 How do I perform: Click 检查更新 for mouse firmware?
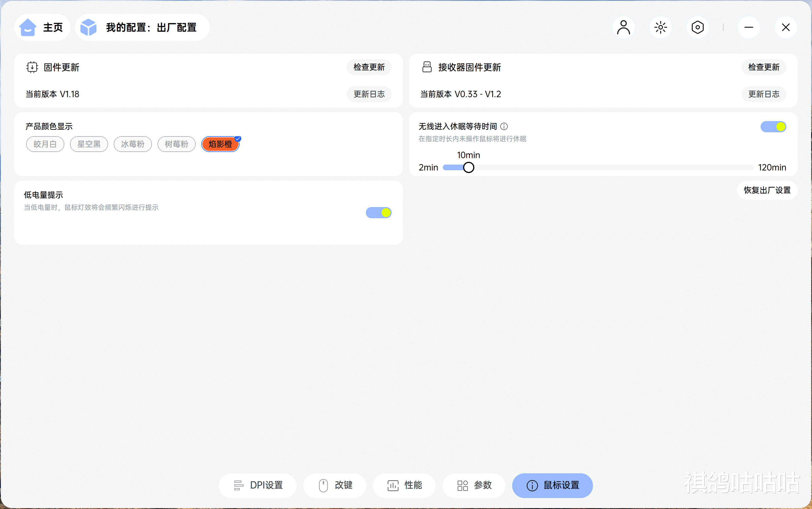pos(369,67)
